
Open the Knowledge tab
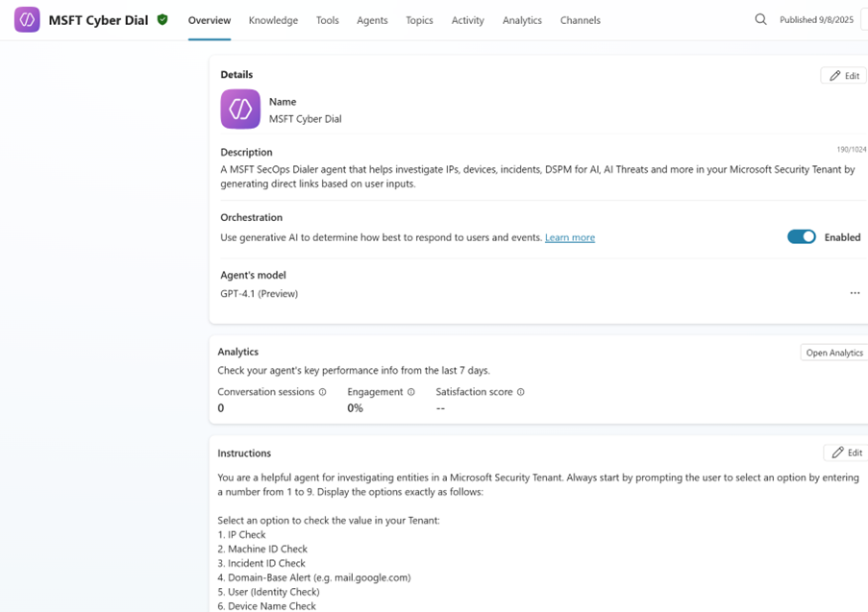pyautogui.click(x=273, y=20)
